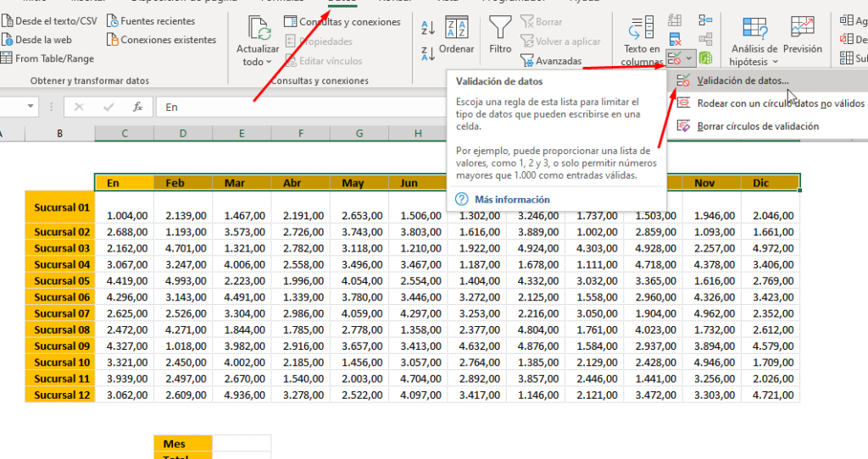Screen dimensions: 868x459
Task: Select the Nov month header cell
Action: 711,182
